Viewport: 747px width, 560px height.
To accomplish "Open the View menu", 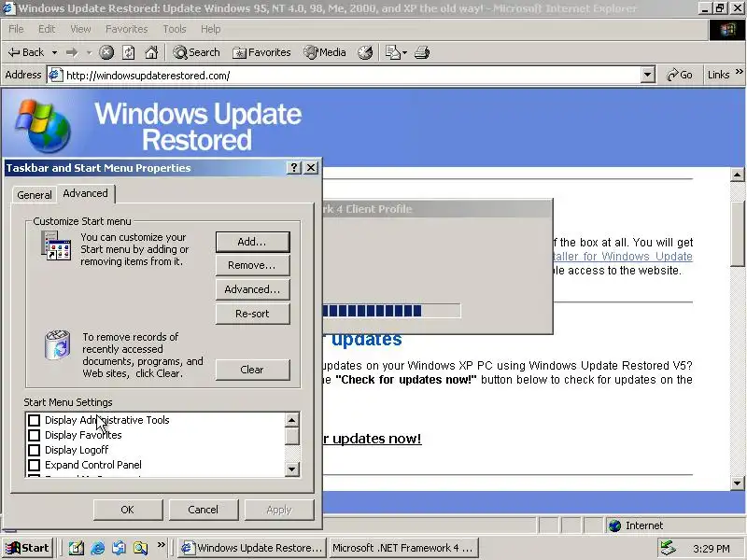I will tap(80, 29).
